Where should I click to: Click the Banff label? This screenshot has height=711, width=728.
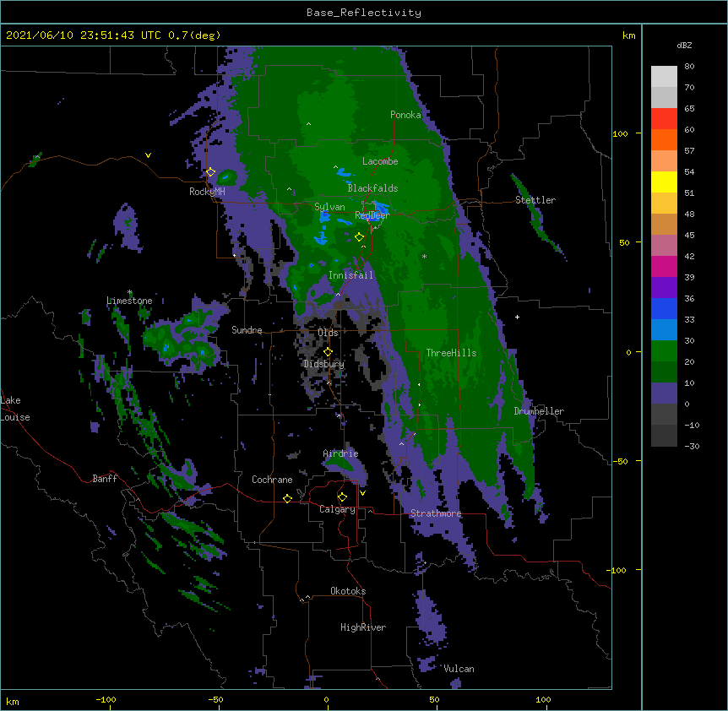pyautogui.click(x=105, y=479)
